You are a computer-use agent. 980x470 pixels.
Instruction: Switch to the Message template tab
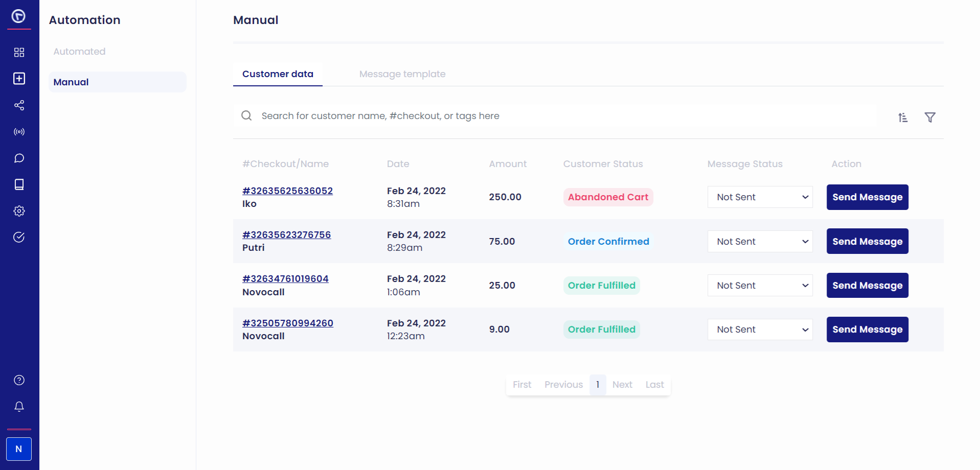(x=402, y=74)
